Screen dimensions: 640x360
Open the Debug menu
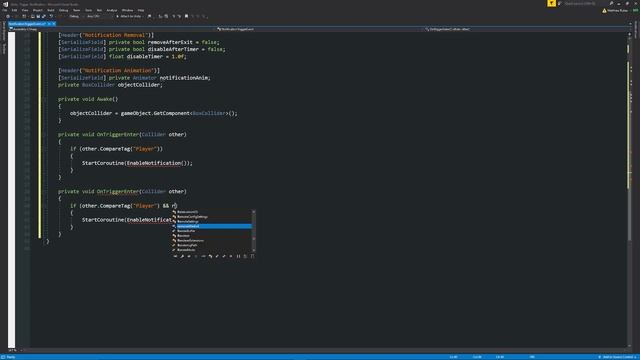pos(64,10)
